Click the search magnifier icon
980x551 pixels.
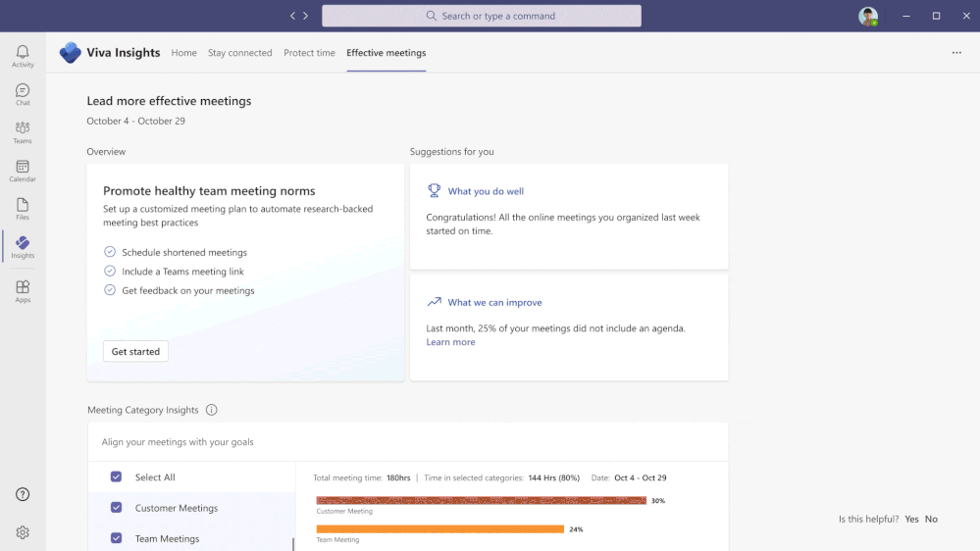tap(432, 16)
